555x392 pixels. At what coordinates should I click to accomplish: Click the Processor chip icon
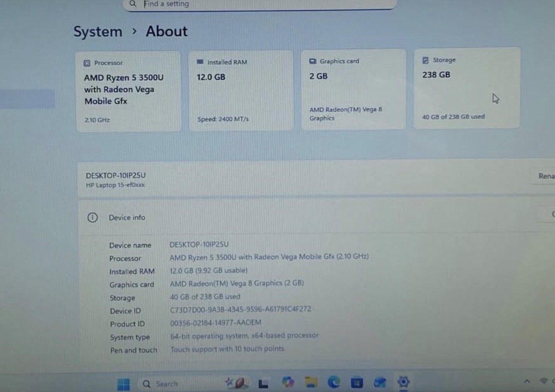click(x=87, y=63)
